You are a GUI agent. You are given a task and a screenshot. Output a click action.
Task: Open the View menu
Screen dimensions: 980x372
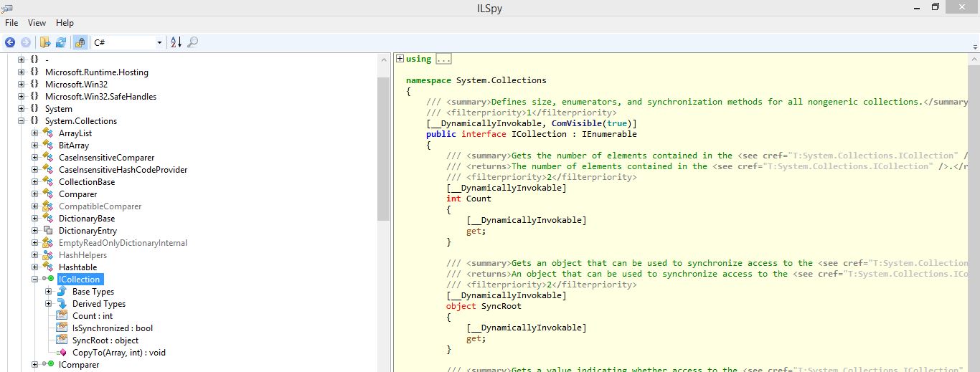coord(37,23)
